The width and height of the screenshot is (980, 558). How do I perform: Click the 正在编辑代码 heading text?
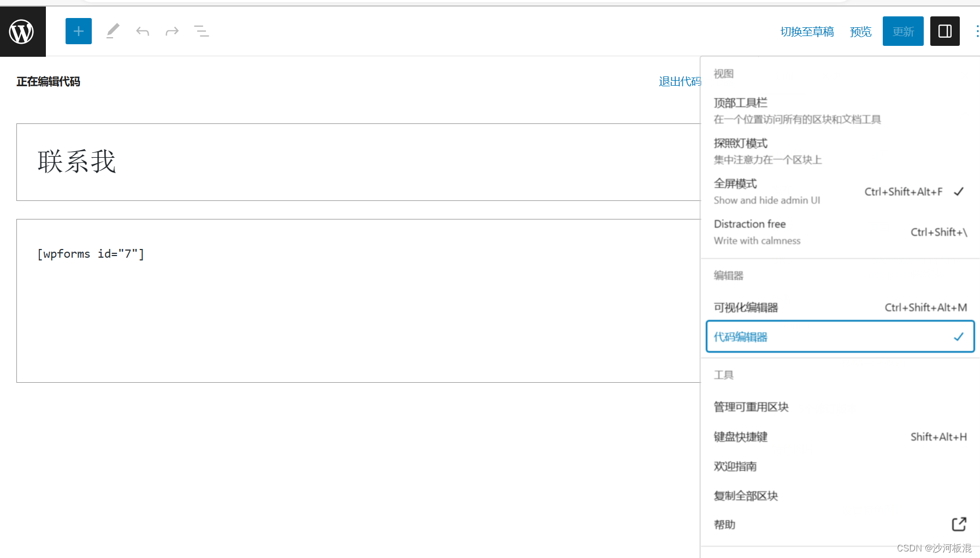pos(48,81)
